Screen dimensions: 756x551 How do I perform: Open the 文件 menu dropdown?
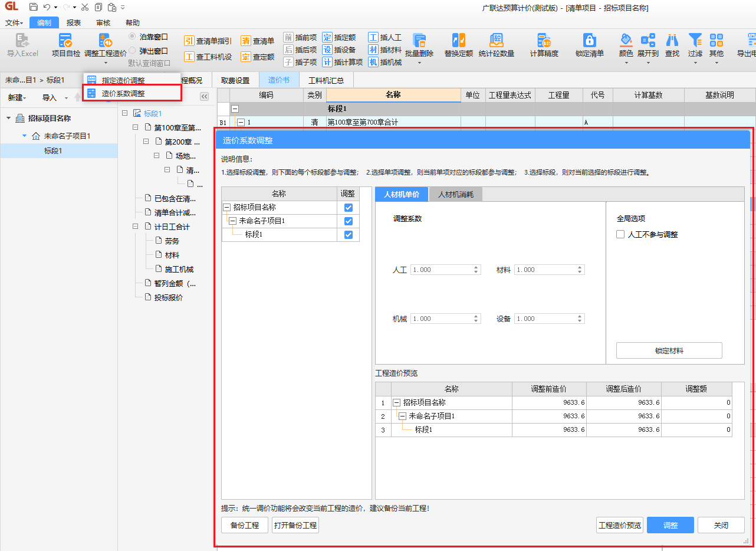[14, 23]
